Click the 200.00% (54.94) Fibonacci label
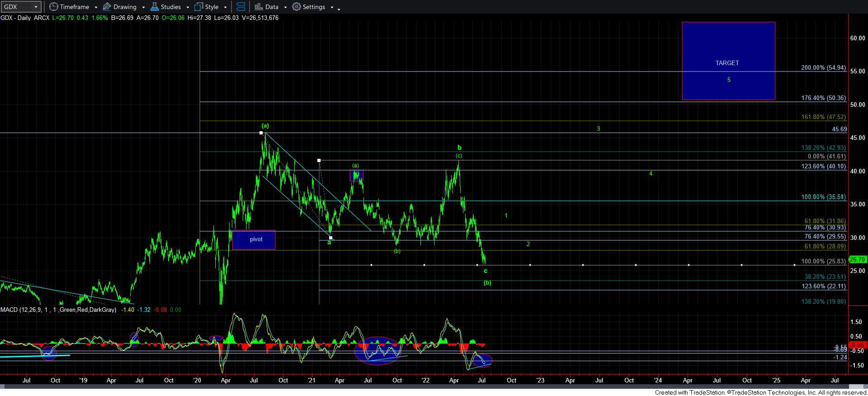The image size is (868, 396). (x=823, y=67)
